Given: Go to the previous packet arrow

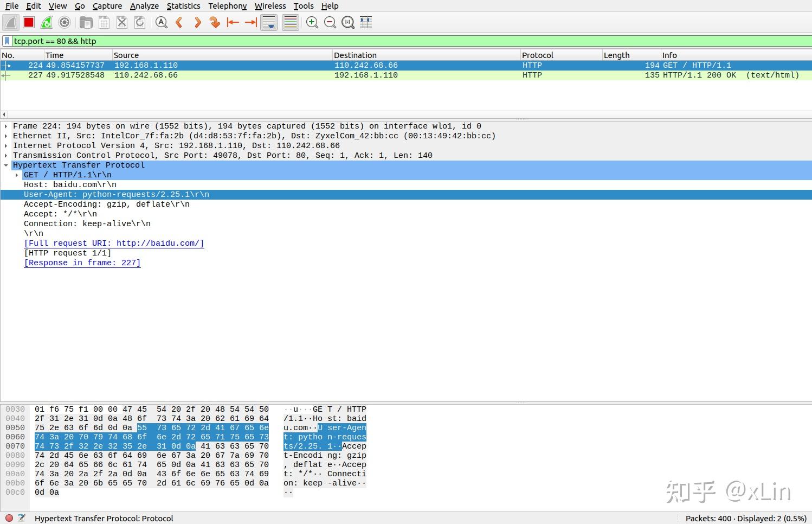Looking at the screenshot, I should tap(179, 22).
